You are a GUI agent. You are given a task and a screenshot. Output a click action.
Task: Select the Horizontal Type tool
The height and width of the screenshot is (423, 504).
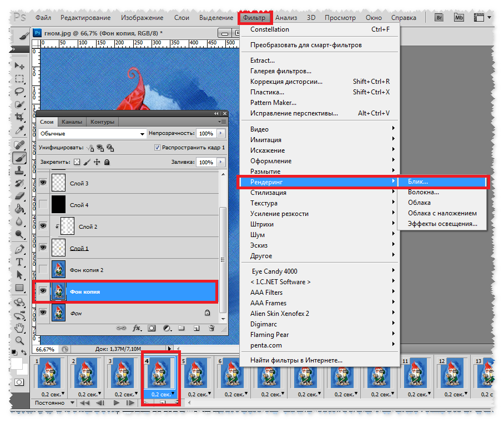point(19,262)
